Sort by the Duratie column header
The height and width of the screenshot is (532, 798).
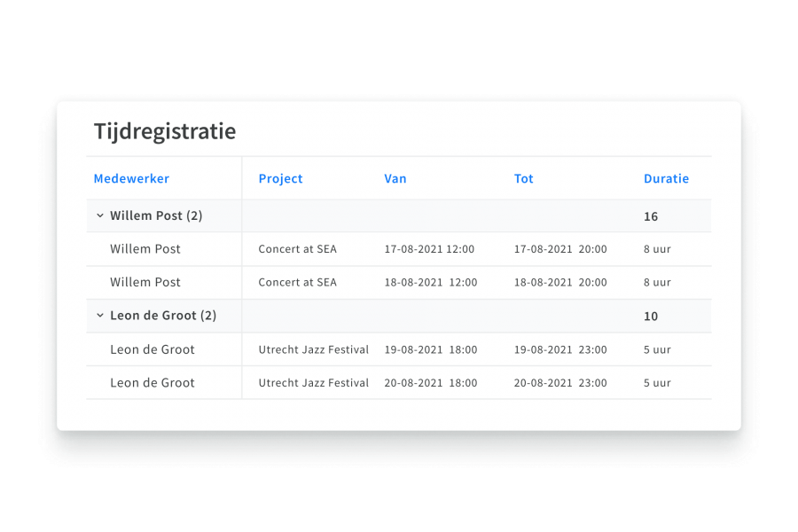(x=666, y=178)
